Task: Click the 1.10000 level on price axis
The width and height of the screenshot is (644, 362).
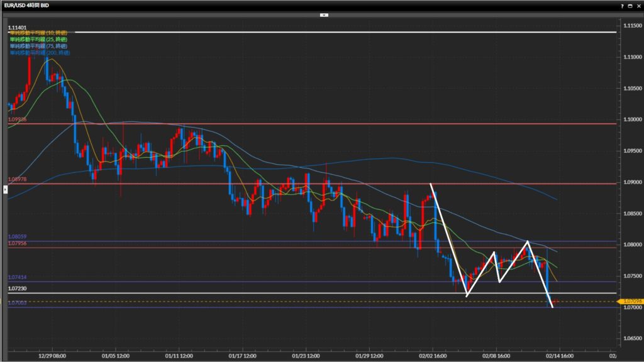Action: click(x=631, y=119)
